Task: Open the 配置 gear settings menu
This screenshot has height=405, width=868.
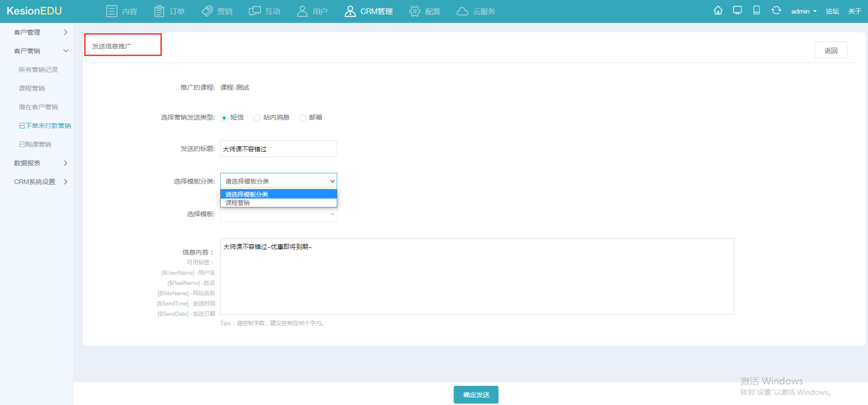Action: tap(414, 11)
